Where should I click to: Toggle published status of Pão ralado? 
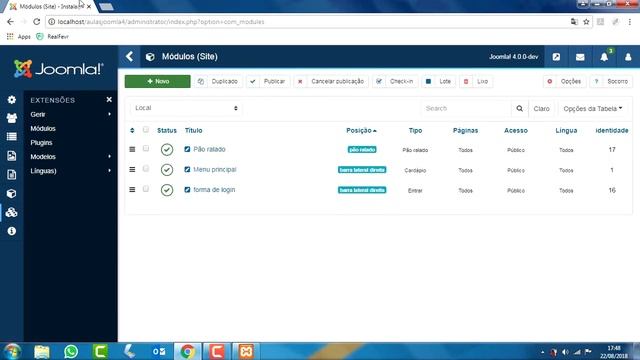click(x=167, y=149)
